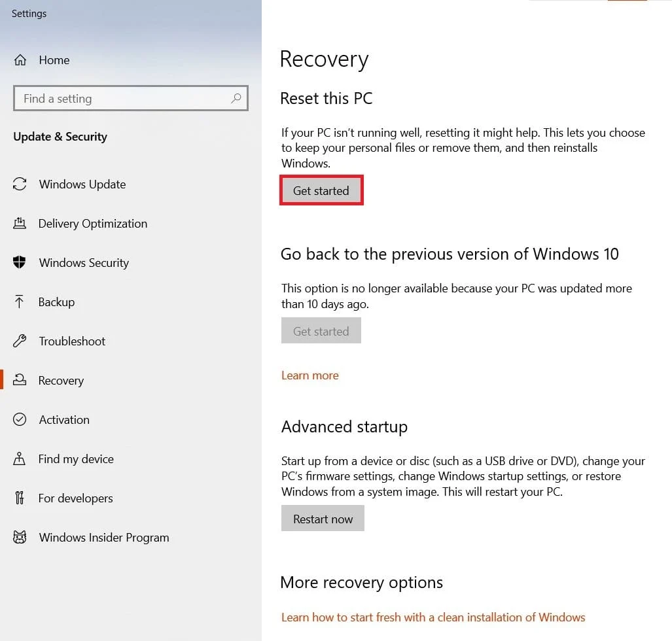Open Windows Security settings
Image resolution: width=672 pixels, height=641 pixels.
click(x=84, y=263)
